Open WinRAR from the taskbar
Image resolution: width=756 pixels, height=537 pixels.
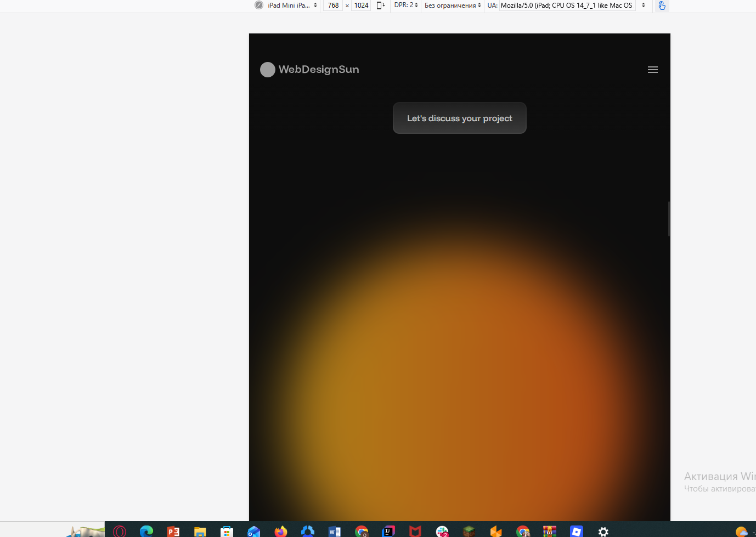[550, 531]
